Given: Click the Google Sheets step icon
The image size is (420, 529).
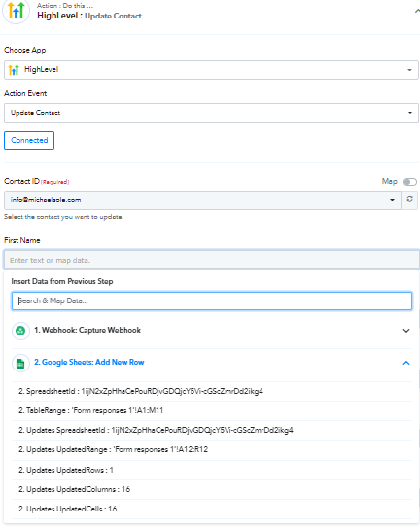Looking at the screenshot, I should pyautogui.click(x=20, y=364).
